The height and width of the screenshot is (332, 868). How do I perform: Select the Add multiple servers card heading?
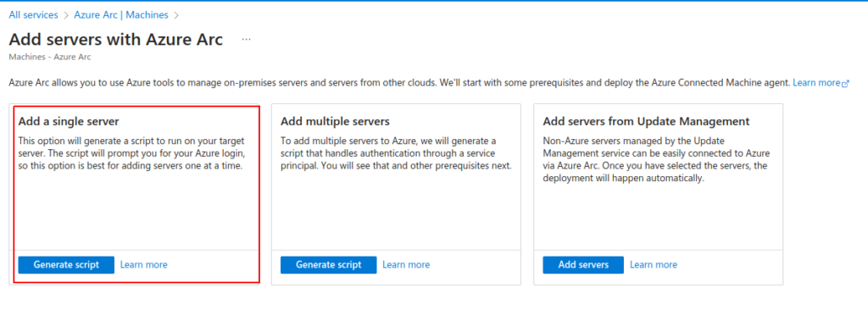336,121
